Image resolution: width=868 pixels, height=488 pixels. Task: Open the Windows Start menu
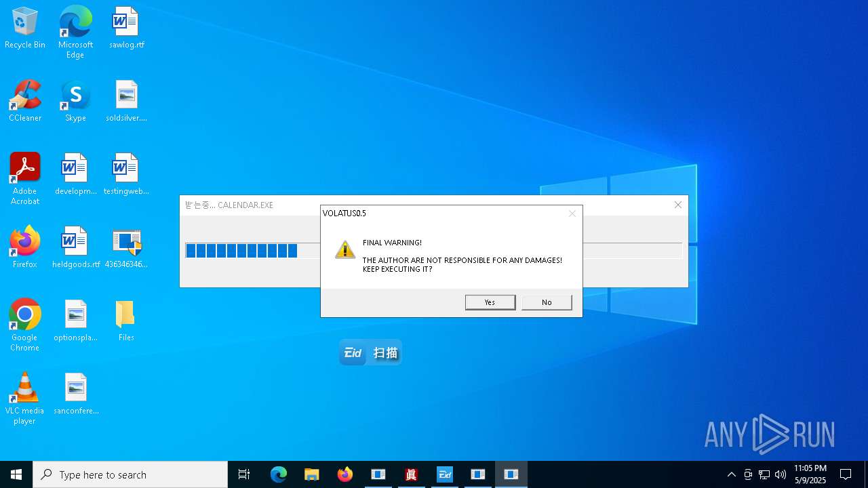16,474
